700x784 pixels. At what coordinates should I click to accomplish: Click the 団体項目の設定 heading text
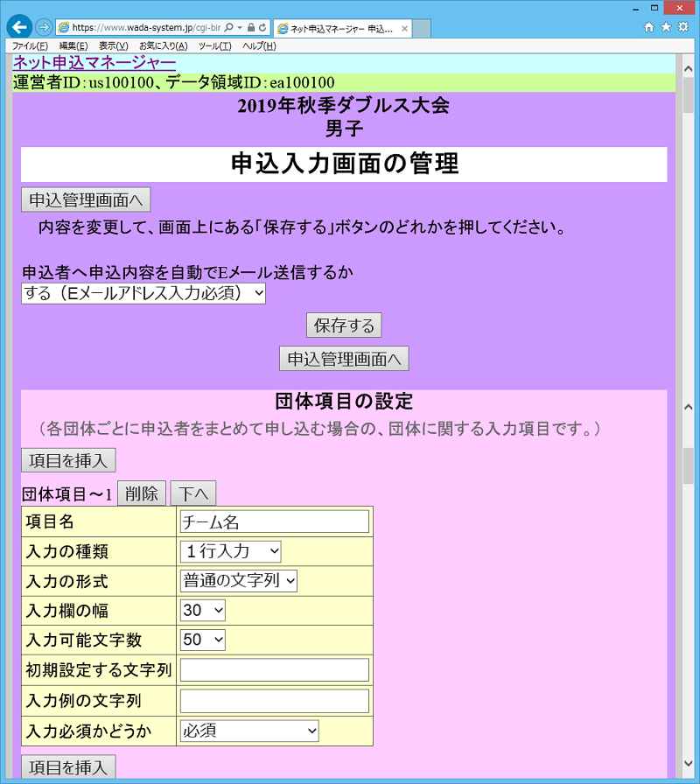[x=344, y=402]
